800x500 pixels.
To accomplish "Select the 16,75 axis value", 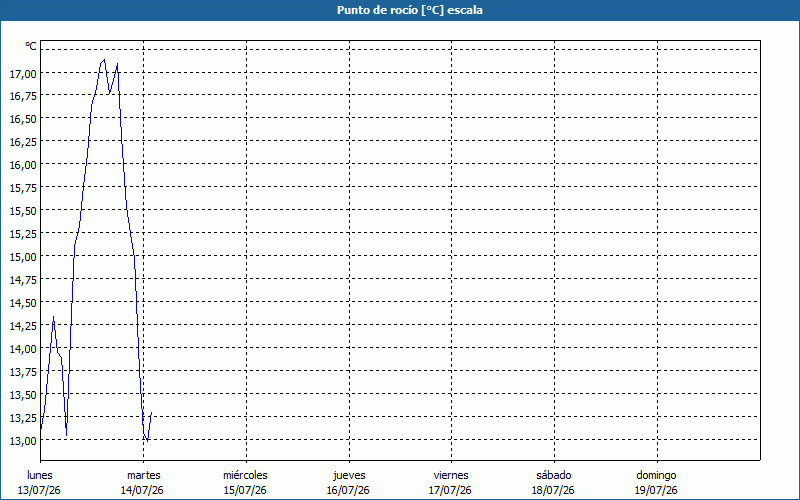I will pos(23,95).
